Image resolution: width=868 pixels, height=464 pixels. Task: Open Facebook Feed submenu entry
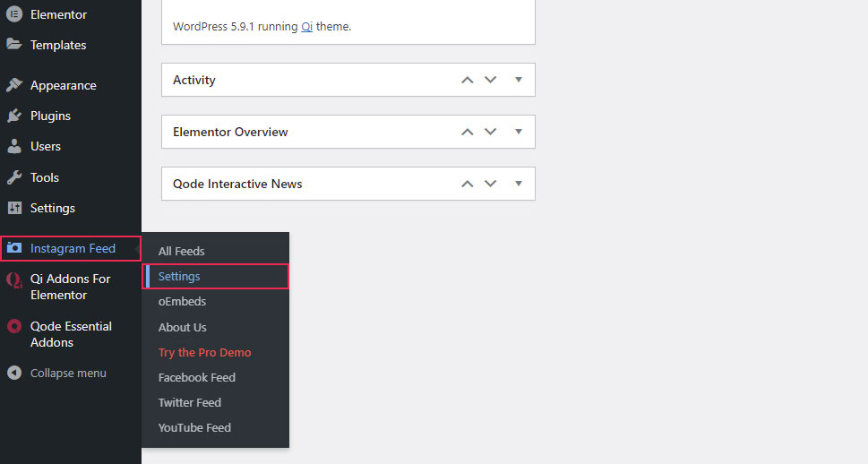pos(196,378)
